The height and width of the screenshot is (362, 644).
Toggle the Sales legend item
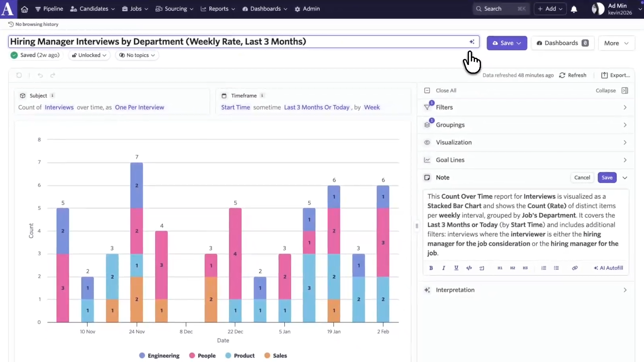276,356
